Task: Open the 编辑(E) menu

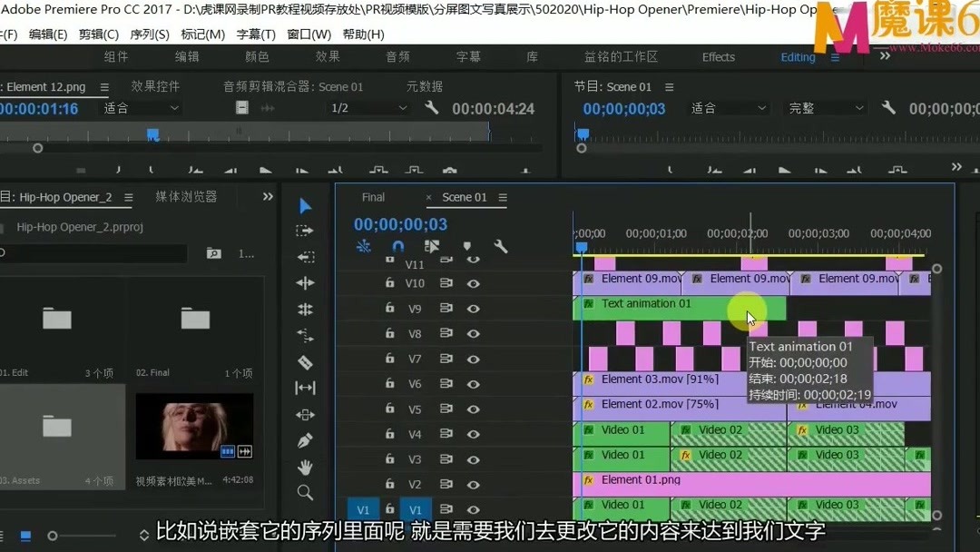Action: [48, 34]
